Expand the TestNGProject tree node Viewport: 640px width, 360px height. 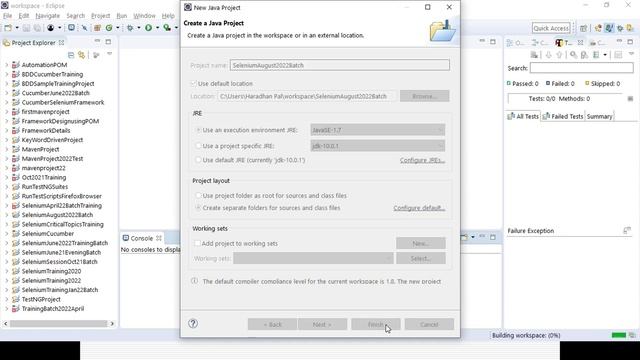(7, 300)
